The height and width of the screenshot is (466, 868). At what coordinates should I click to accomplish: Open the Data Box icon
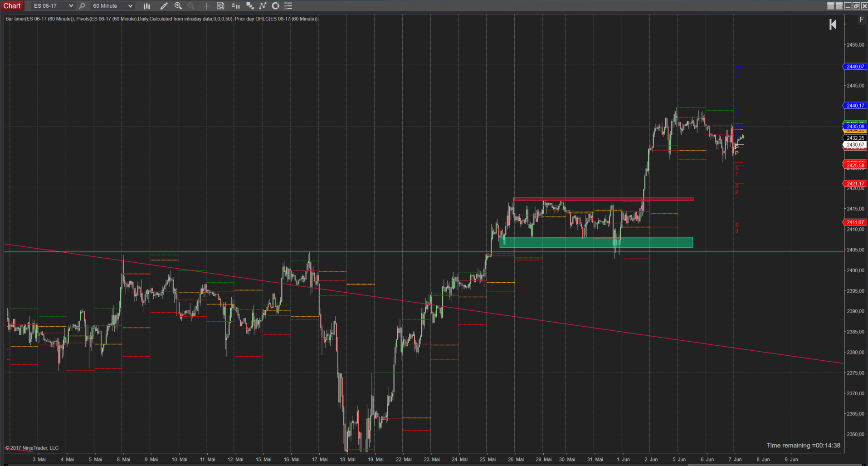220,6
